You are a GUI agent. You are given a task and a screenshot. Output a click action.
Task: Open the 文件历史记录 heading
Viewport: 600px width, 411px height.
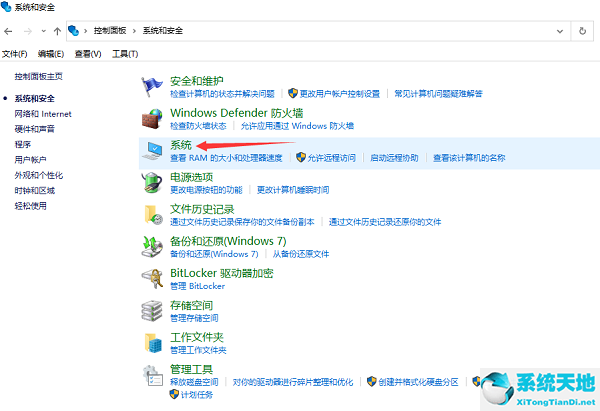(x=202, y=209)
